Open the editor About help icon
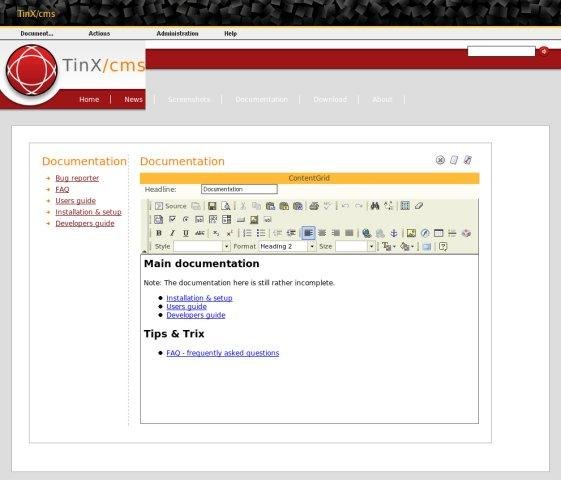Screen dimensions: 561x480 [x=443, y=246]
